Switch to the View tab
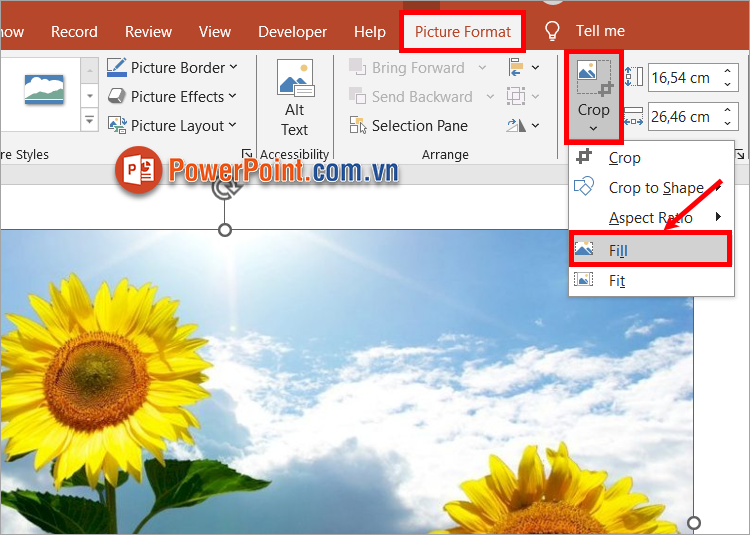 215,32
